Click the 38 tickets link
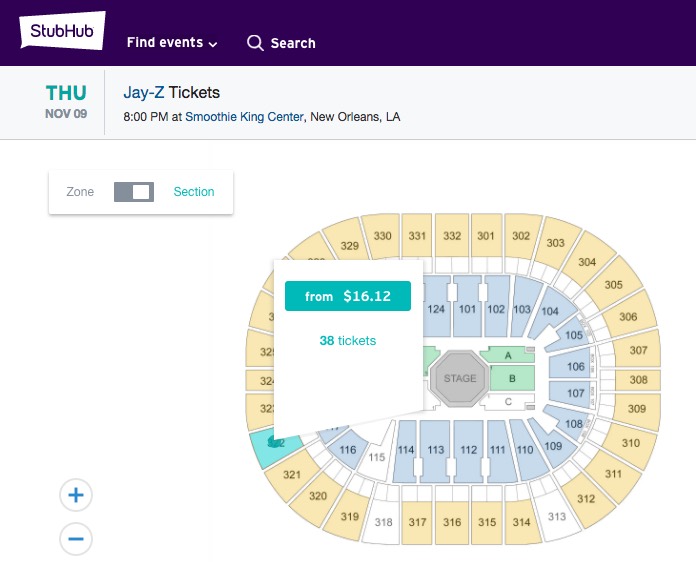 [x=348, y=340]
